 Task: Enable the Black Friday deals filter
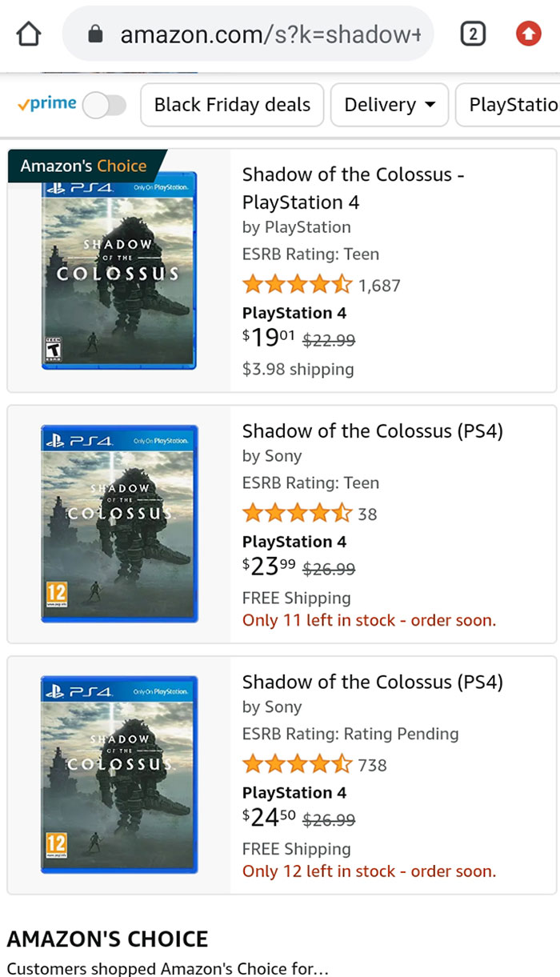[231, 104]
